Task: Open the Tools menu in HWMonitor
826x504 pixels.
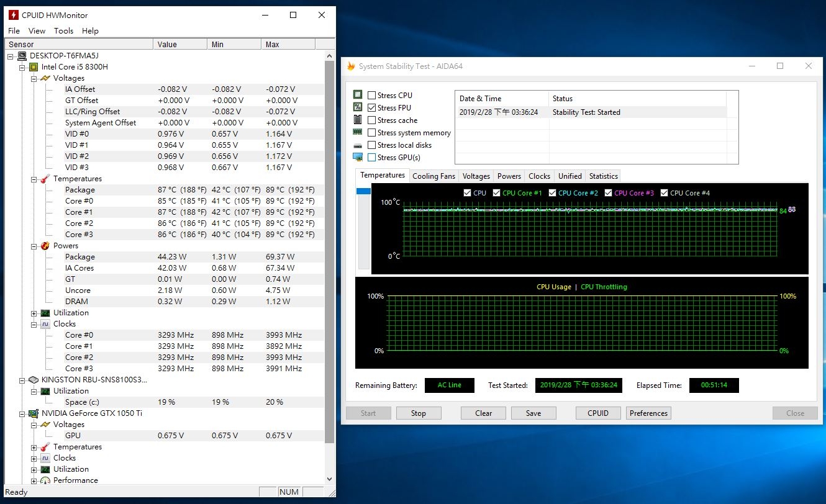Action: pos(63,30)
